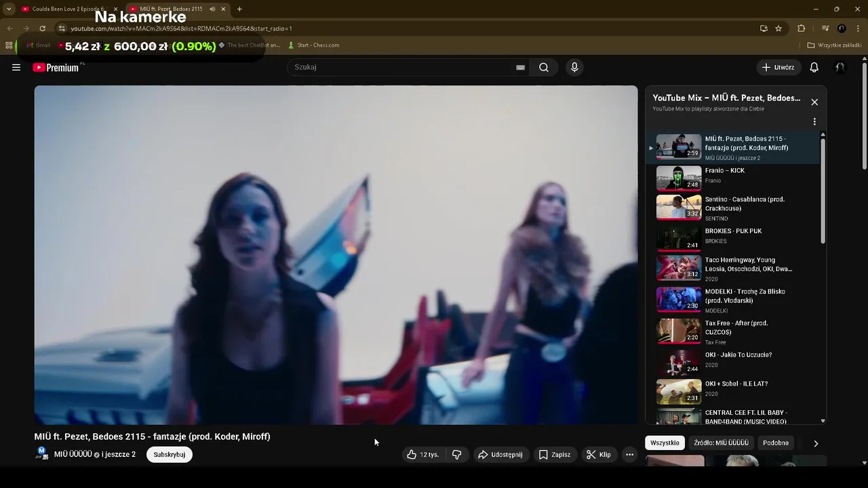The height and width of the screenshot is (488, 868).
Task: Click the YouTube URL address bar
Action: click(407, 28)
